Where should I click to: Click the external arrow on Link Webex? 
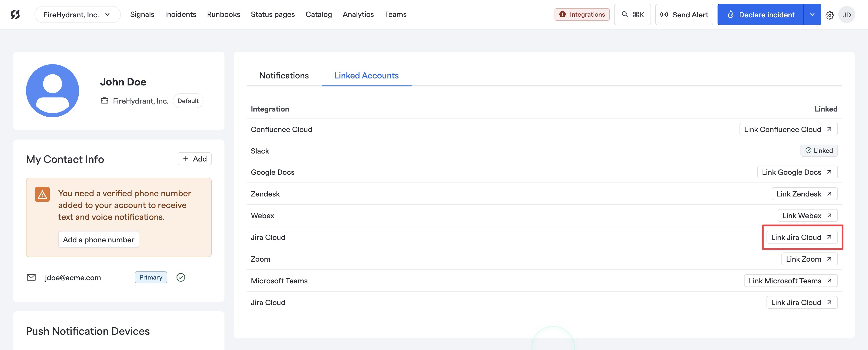click(829, 215)
